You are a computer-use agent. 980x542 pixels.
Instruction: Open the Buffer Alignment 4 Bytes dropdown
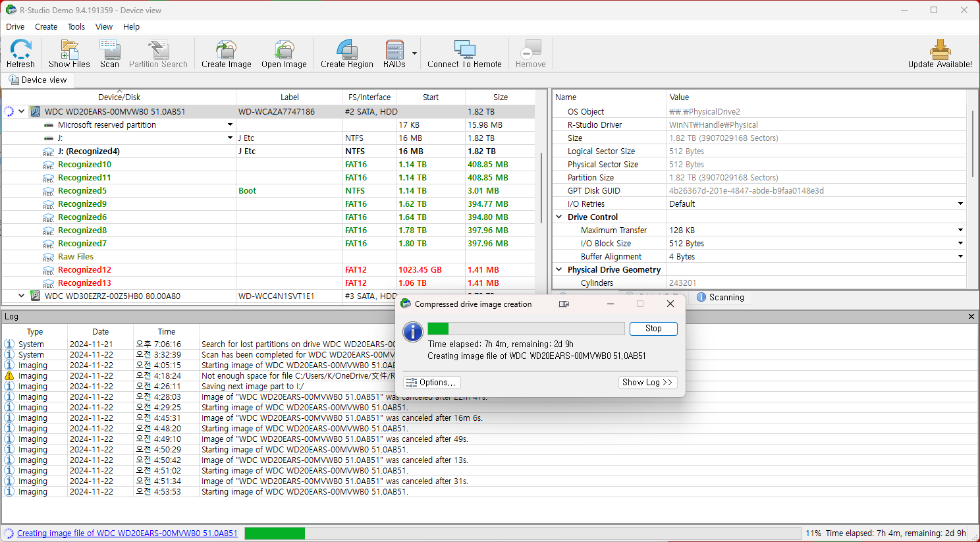(960, 256)
